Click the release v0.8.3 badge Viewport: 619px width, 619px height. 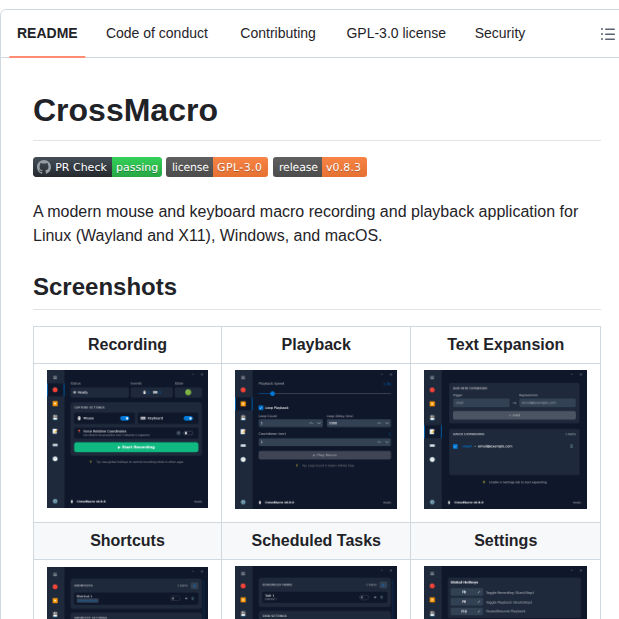pos(320,167)
